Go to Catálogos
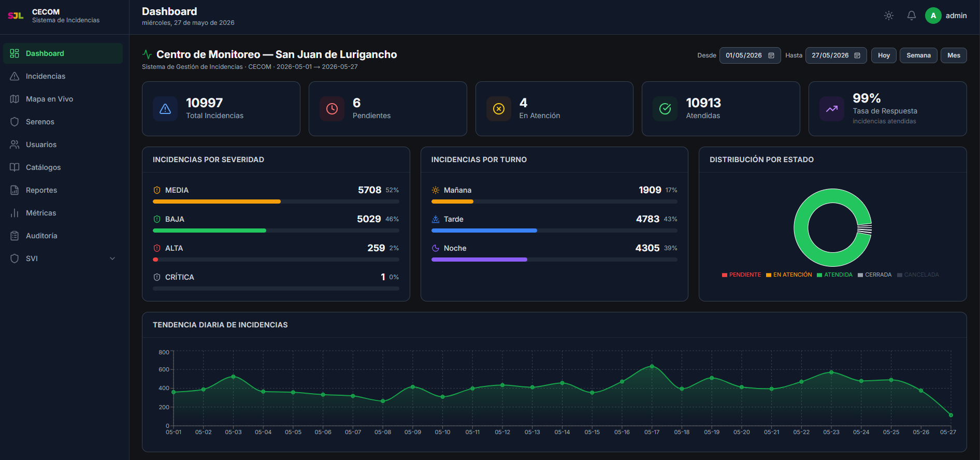Screen dimensions: 980x460 coord(63,167)
